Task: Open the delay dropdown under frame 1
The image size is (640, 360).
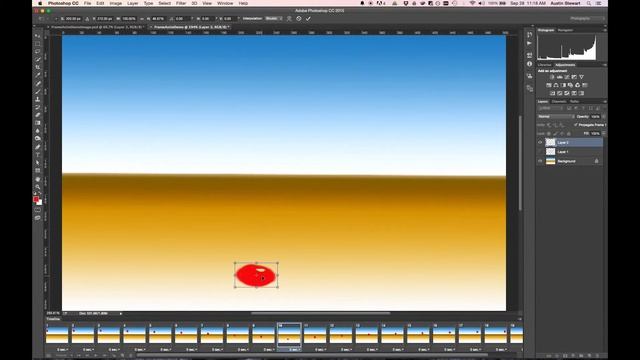Action: tap(62, 350)
